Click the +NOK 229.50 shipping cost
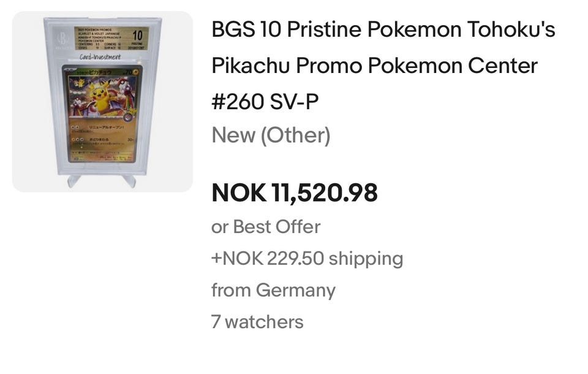The height and width of the screenshot is (374, 588). (307, 258)
